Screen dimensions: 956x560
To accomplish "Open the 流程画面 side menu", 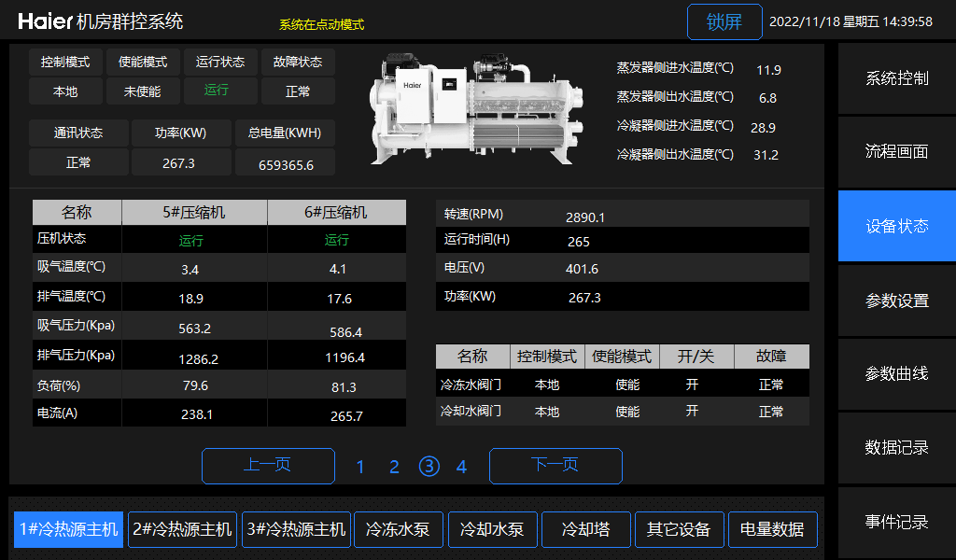I will 896,152.
